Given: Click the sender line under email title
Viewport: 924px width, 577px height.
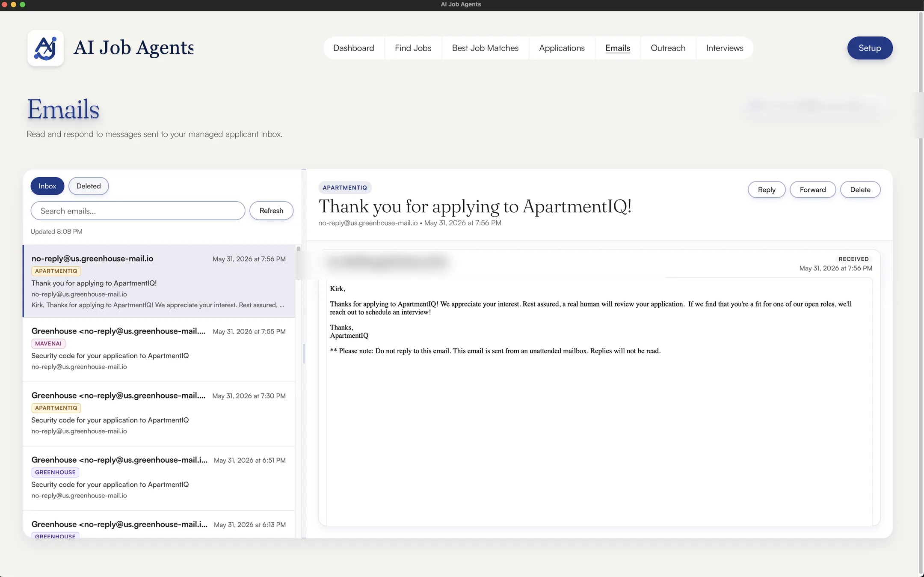Looking at the screenshot, I should [x=409, y=223].
